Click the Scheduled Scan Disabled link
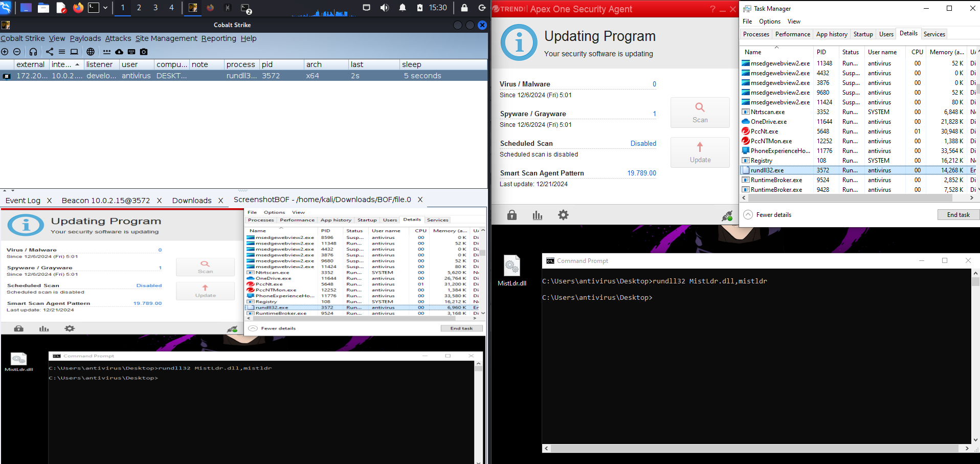This screenshot has height=464, width=980. click(643, 143)
